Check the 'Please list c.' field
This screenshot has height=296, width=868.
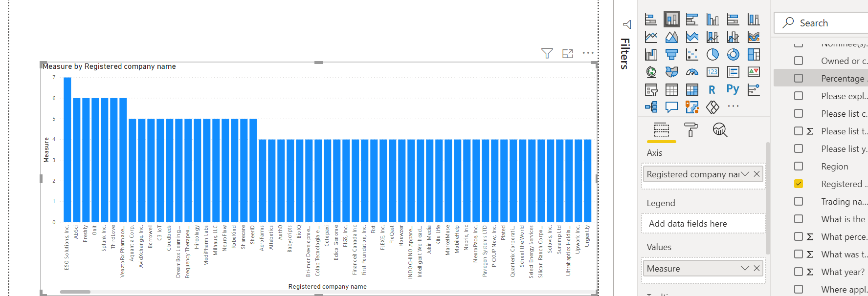pos(799,113)
